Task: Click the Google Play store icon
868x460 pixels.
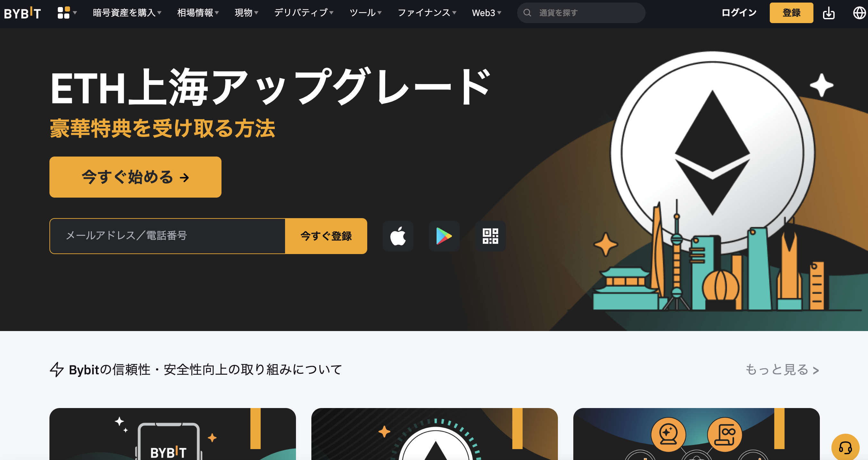Action: (x=444, y=236)
